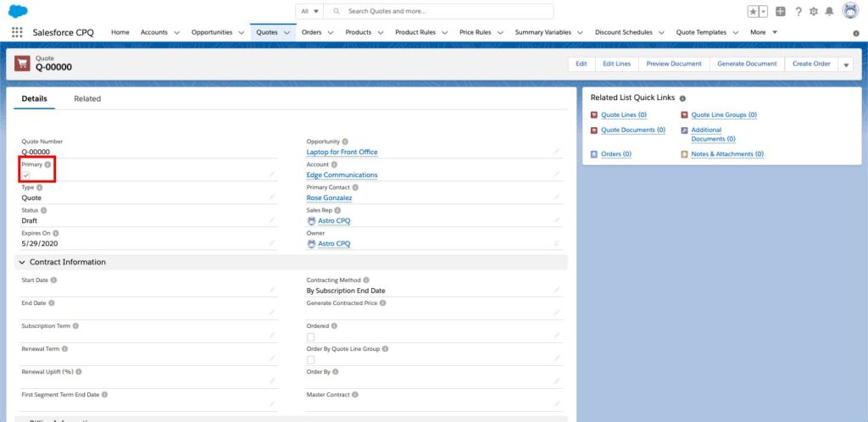The image size is (868, 422).
Task: Toggle Order By Quote Line Group checkbox
Action: pyautogui.click(x=310, y=359)
